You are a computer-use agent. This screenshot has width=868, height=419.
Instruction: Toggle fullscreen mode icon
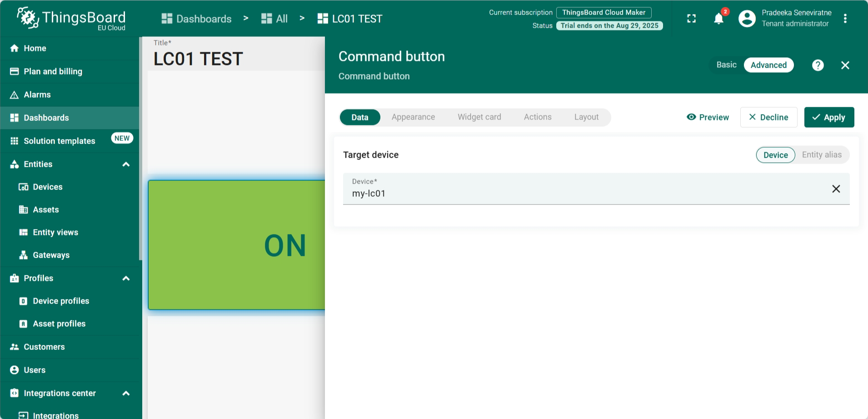tap(691, 19)
